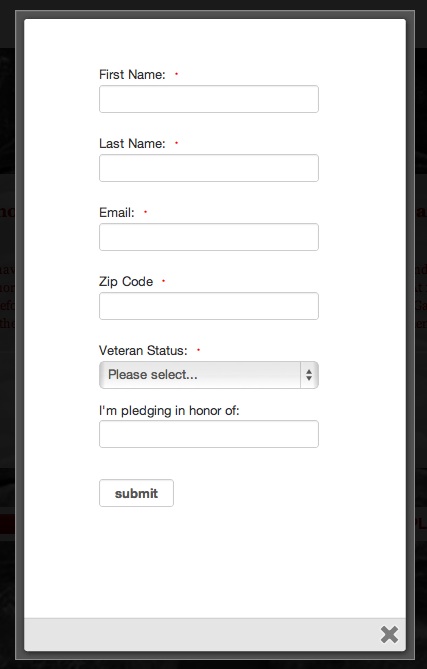Click the 'Zip Code' label

click(x=126, y=282)
